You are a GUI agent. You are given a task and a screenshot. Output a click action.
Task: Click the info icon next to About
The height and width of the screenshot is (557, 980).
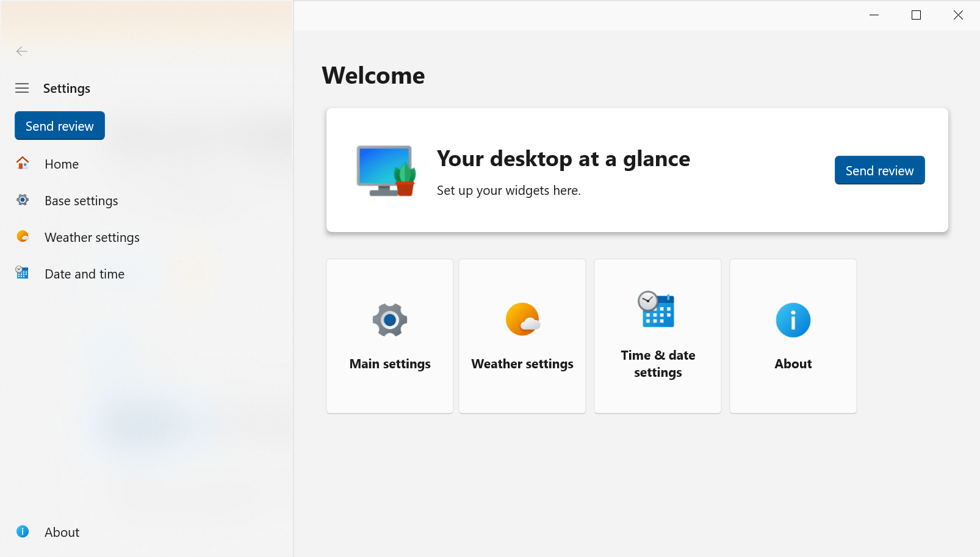(23, 532)
